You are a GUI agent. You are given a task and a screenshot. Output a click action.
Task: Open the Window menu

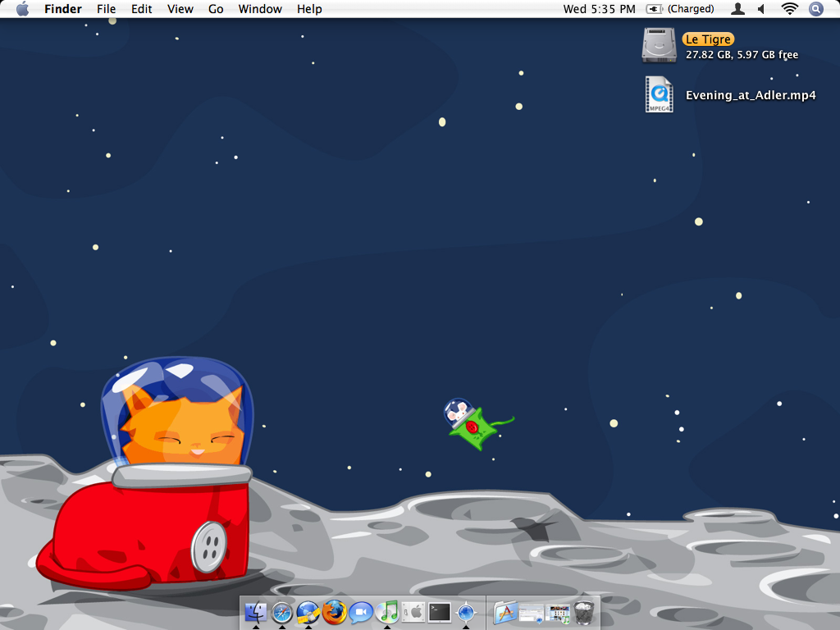pyautogui.click(x=260, y=9)
